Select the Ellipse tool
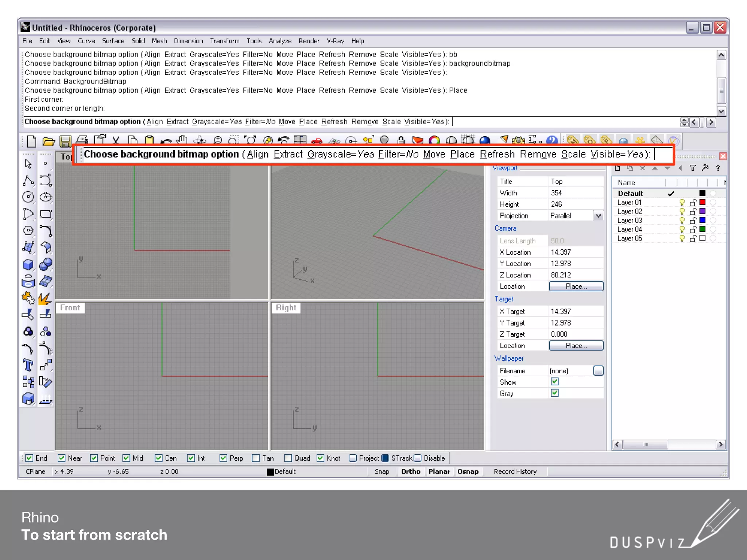747x560 pixels. click(x=46, y=197)
